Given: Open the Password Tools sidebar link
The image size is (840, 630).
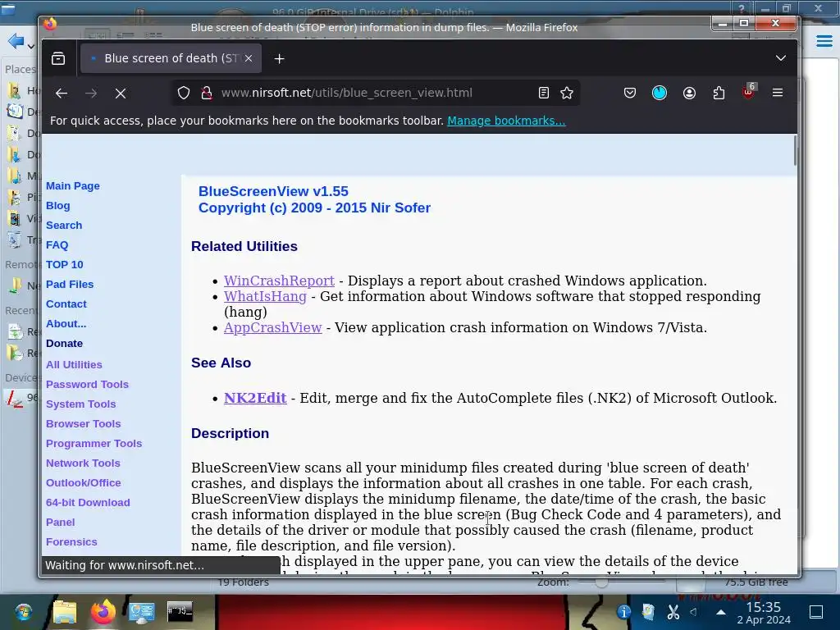Looking at the screenshot, I should coord(87,385).
